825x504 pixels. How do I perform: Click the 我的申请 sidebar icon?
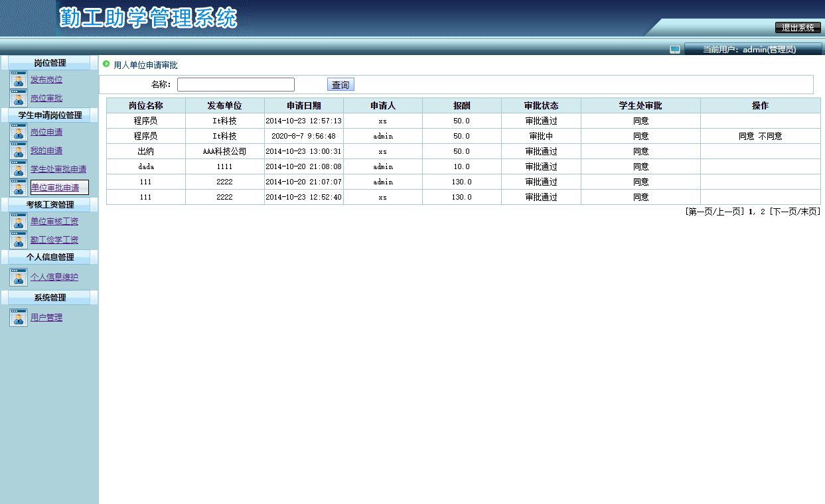(x=19, y=151)
